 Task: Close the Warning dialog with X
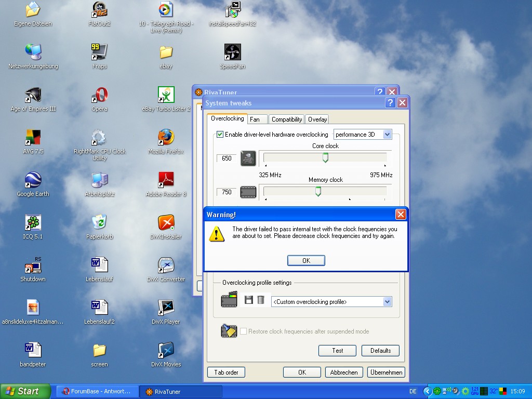[401, 214]
